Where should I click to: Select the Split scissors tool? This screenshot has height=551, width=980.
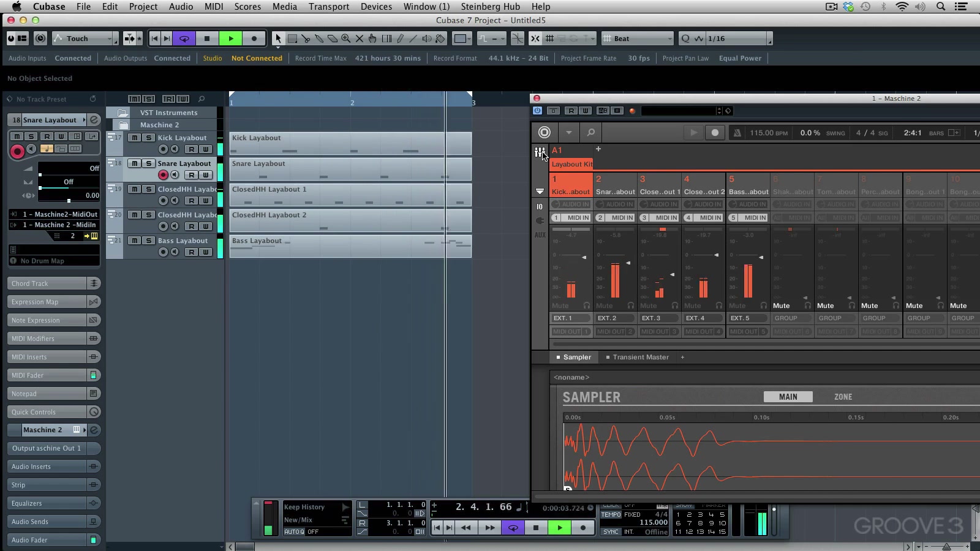click(306, 39)
